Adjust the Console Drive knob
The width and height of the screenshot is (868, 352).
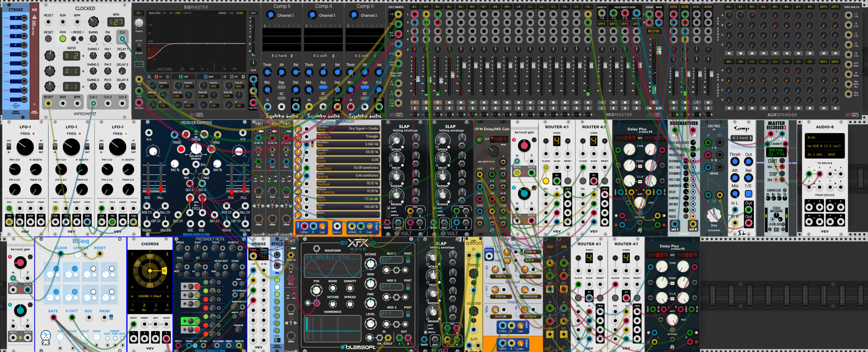713,214
